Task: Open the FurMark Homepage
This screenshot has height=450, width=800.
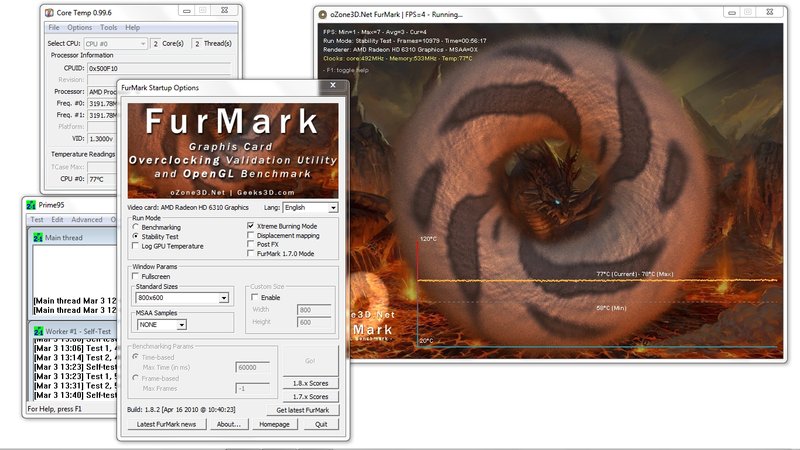Action: [274, 424]
